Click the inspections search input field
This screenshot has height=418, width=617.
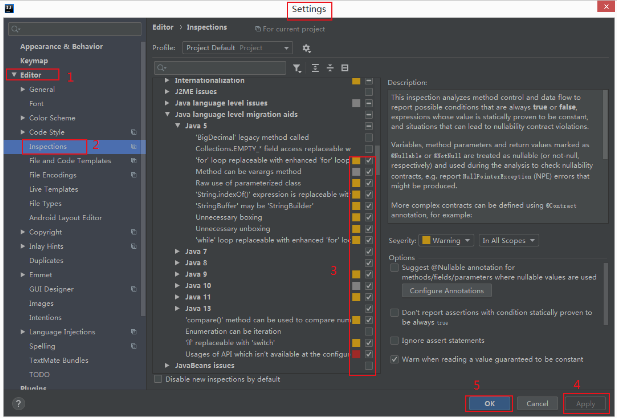[220, 68]
